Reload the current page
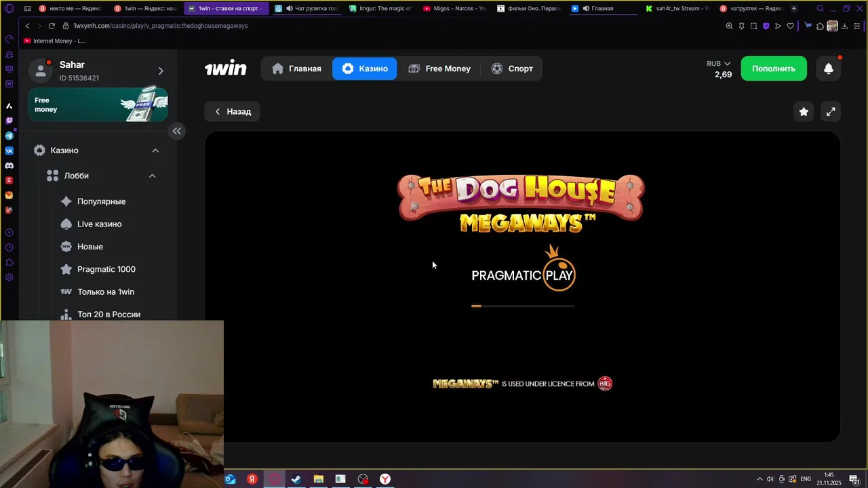This screenshot has height=488, width=868. coord(52,26)
